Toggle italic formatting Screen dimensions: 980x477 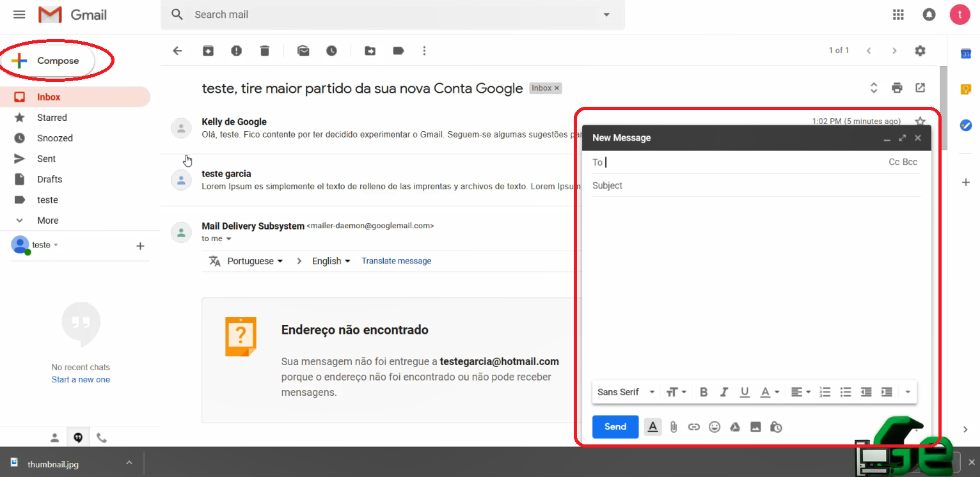tap(724, 392)
